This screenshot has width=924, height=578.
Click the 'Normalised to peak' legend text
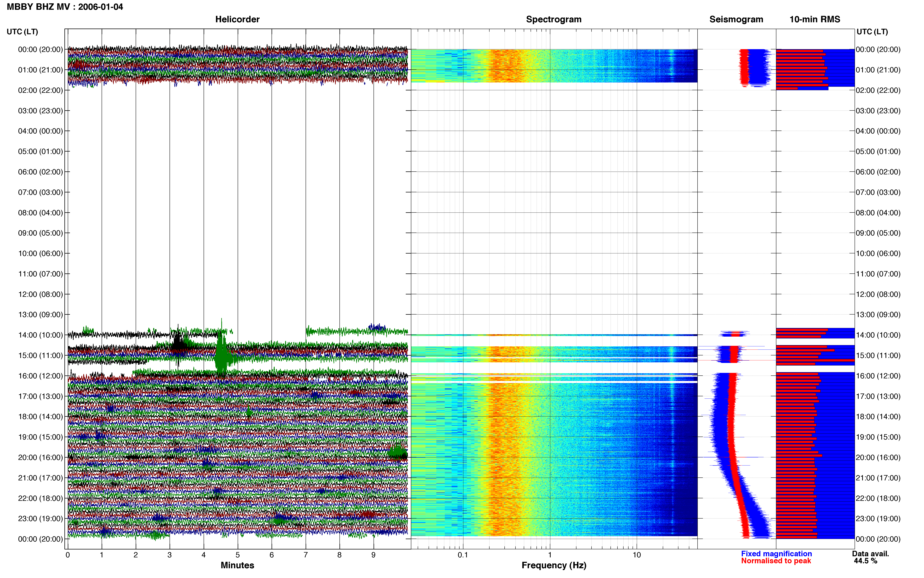[776, 561]
